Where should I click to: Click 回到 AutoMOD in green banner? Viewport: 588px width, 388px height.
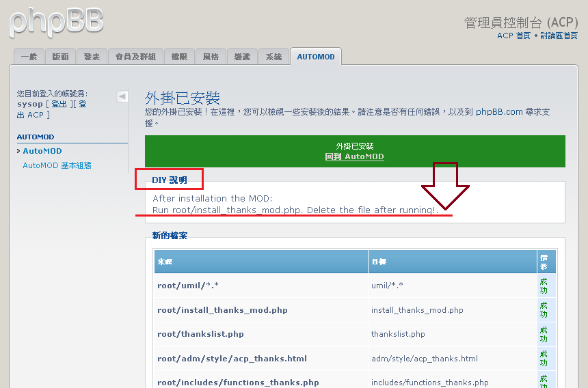[354, 156]
